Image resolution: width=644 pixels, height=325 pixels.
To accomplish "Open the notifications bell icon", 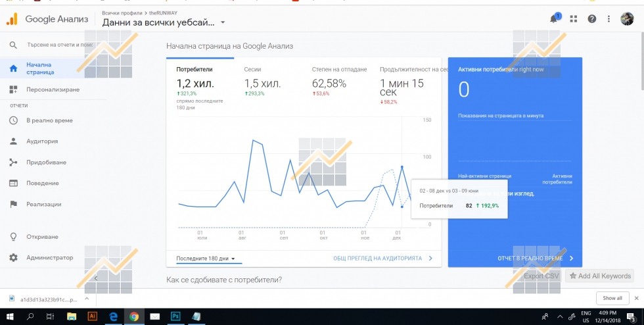I will [x=554, y=19].
